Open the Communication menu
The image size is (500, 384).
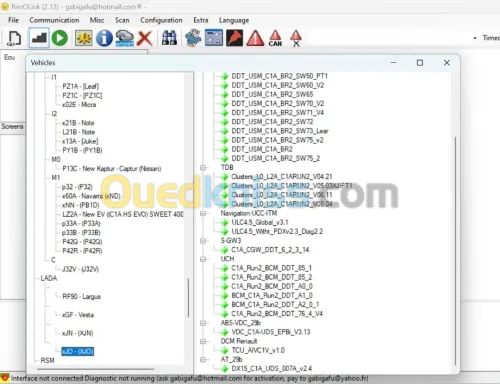pos(54,20)
